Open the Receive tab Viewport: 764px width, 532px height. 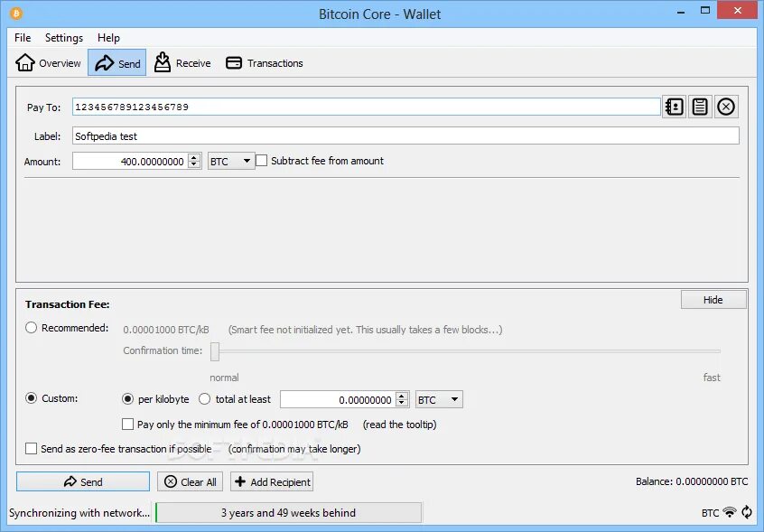coord(182,63)
